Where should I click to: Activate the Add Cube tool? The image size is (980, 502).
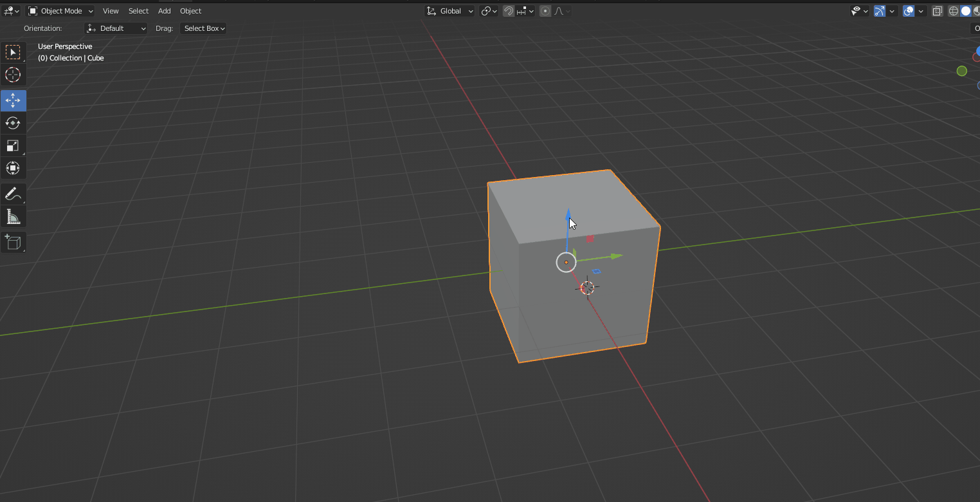click(x=13, y=243)
